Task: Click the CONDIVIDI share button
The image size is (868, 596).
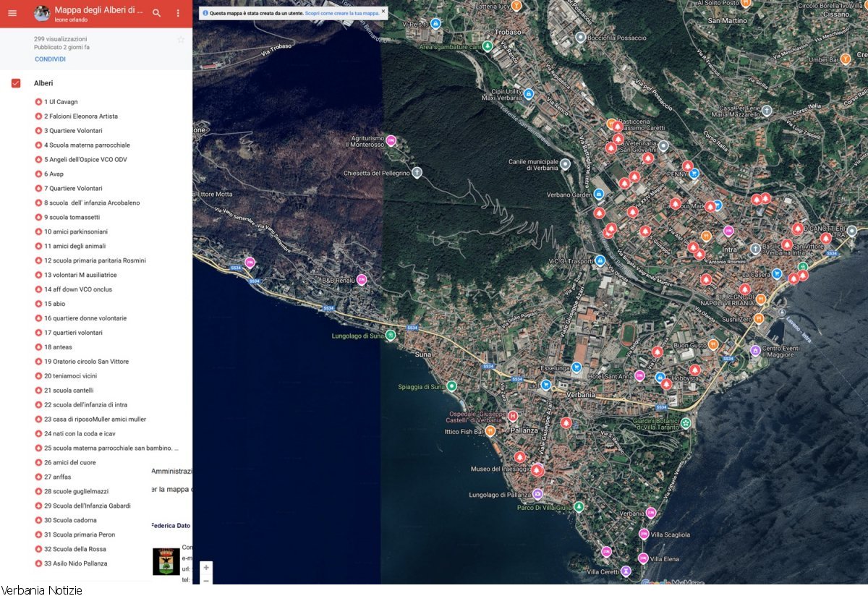Action: tap(50, 59)
